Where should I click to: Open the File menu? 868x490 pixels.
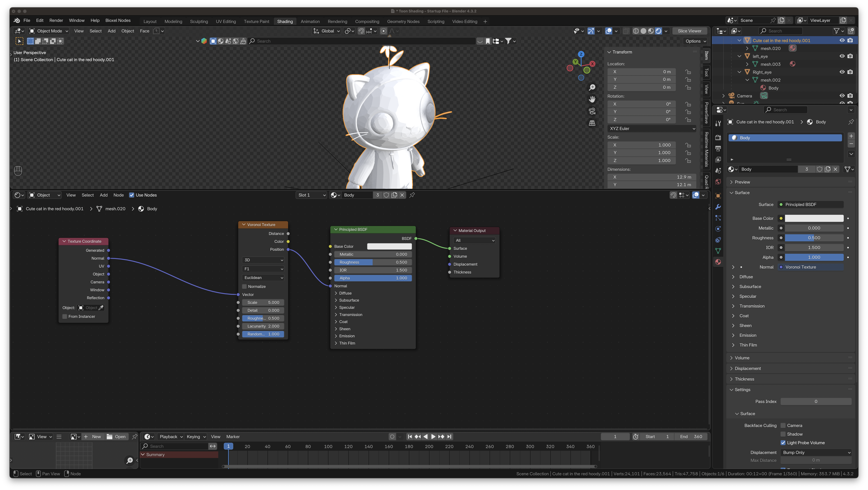(x=27, y=21)
